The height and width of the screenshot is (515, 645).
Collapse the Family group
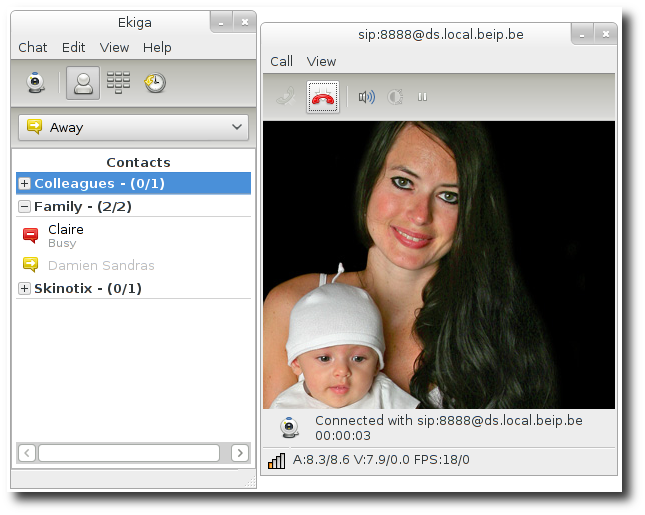point(25,207)
